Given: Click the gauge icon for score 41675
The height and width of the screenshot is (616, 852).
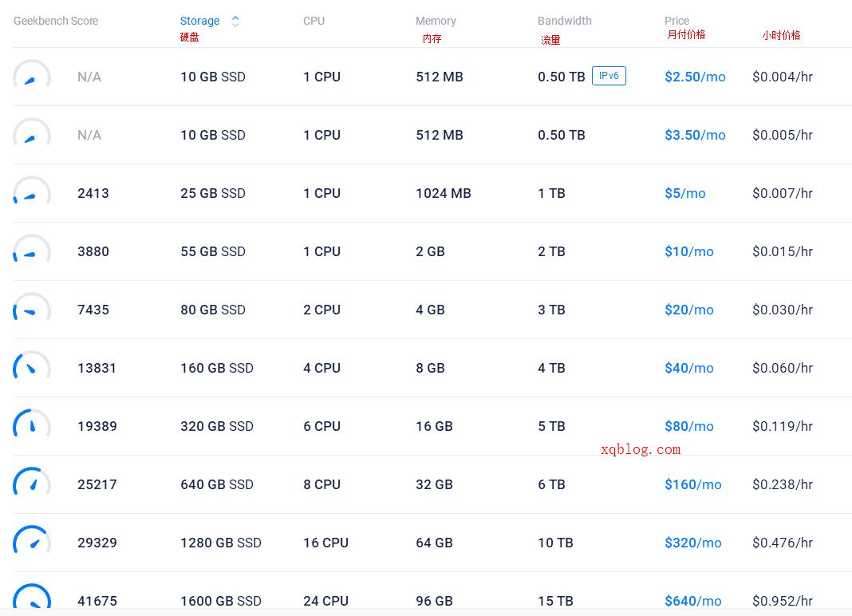Looking at the screenshot, I should point(32,596).
